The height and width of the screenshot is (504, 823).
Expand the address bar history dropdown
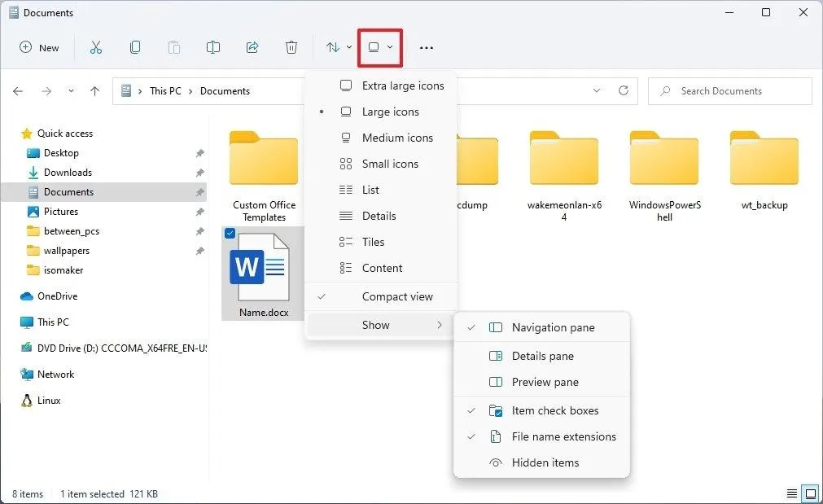point(596,91)
